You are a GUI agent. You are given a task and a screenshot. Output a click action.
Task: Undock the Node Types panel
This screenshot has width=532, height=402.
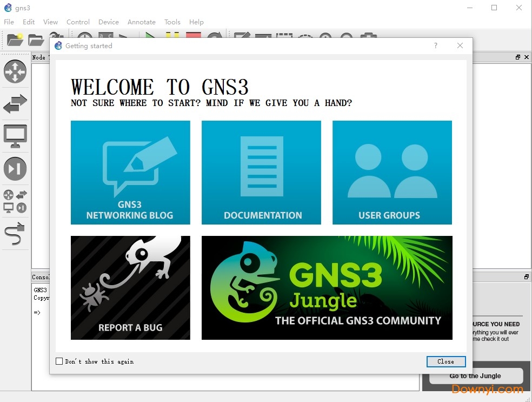tap(517, 57)
